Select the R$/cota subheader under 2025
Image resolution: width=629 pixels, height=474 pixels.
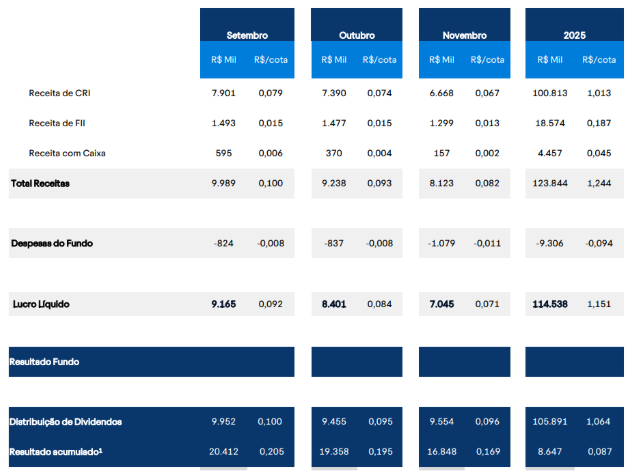tap(597, 60)
